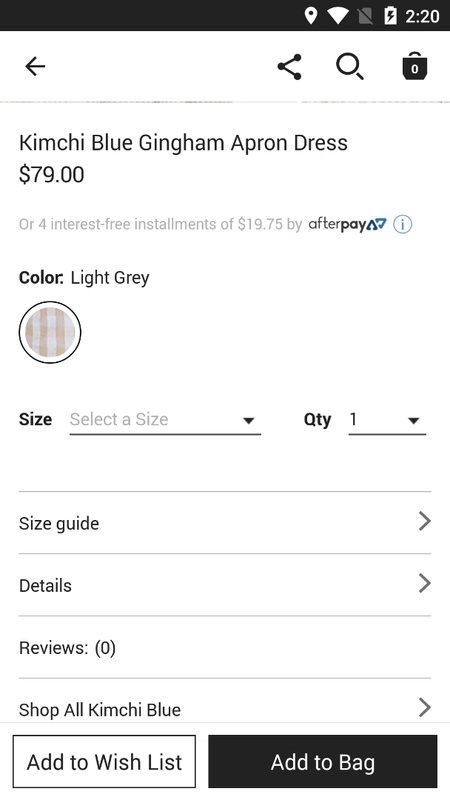Open Reviews (0) section
The width and height of the screenshot is (450, 800).
225,647
